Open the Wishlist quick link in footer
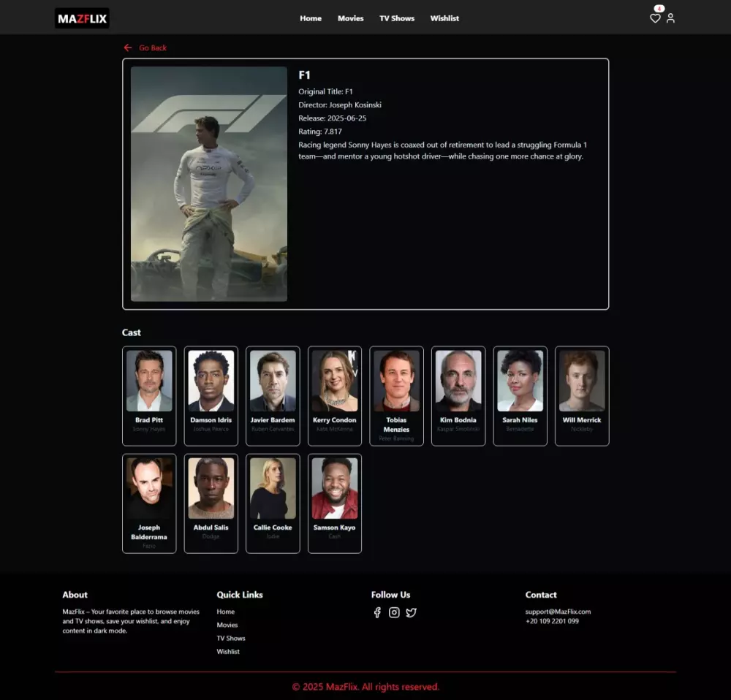Image resolution: width=731 pixels, height=700 pixels. pyautogui.click(x=228, y=651)
